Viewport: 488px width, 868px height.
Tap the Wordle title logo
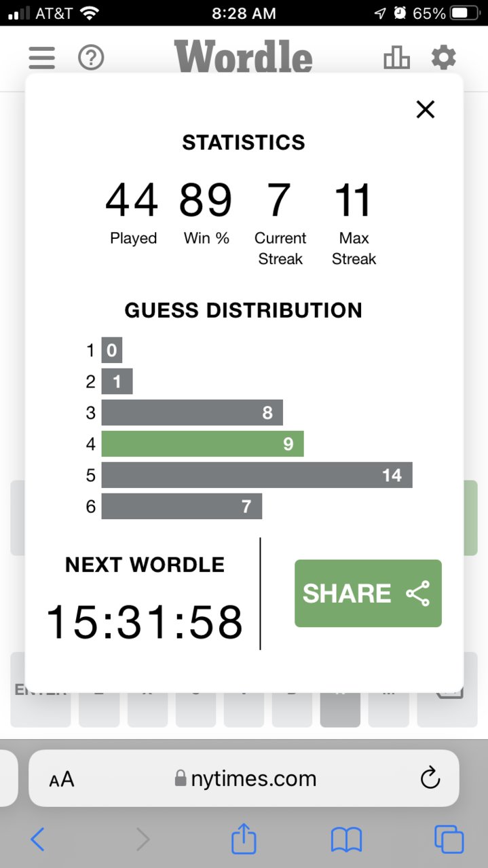click(244, 56)
